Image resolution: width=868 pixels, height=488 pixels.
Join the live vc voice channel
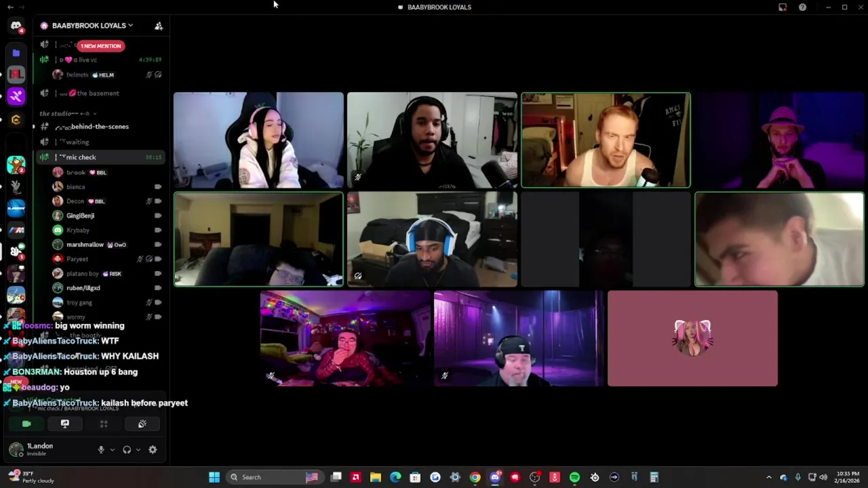(x=102, y=60)
